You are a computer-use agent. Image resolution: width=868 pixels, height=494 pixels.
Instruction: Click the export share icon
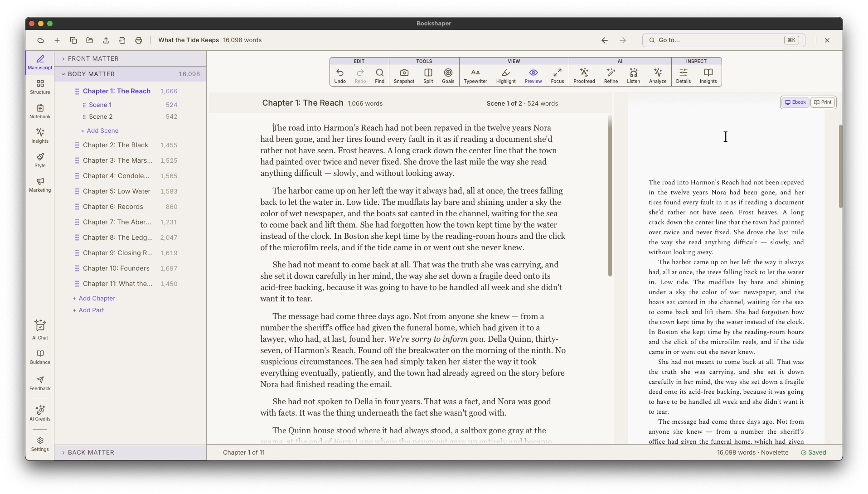106,40
